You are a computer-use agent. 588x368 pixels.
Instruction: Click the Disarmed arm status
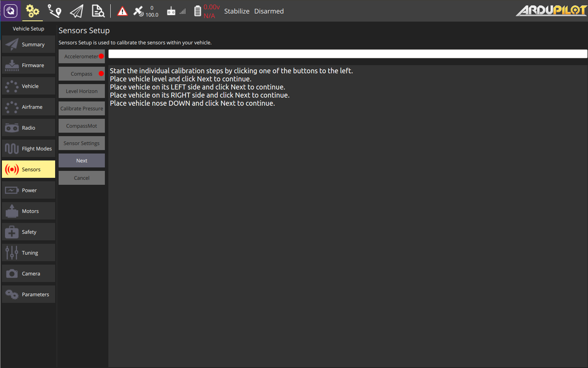click(x=269, y=11)
